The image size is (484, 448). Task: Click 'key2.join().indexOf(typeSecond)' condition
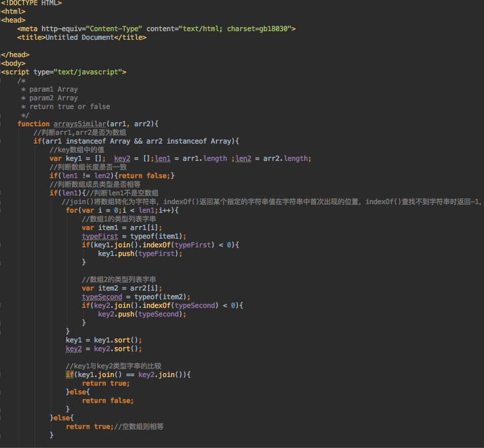click(156, 306)
